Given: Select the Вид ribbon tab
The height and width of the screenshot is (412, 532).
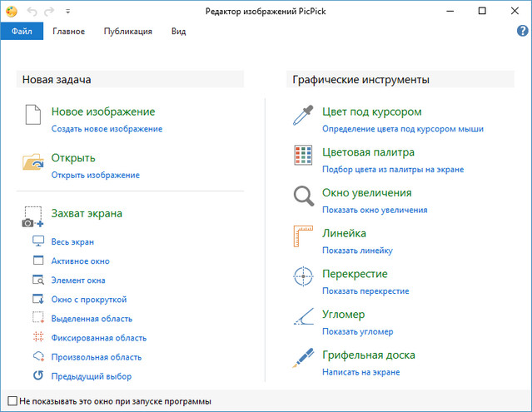Looking at the screenshot, I should 178,32.
